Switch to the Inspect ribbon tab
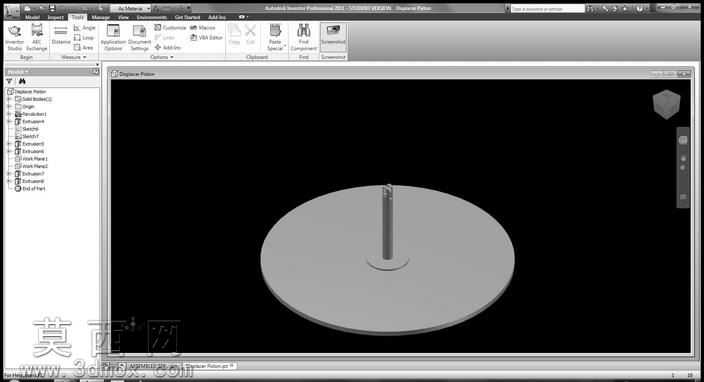The image size is (704, 382). coord(56,17)
